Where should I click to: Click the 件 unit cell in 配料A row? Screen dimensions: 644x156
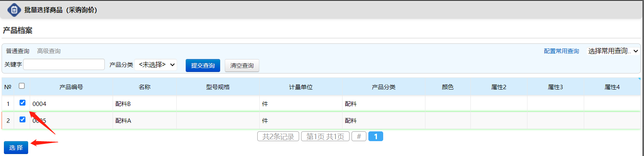point(301,120)
